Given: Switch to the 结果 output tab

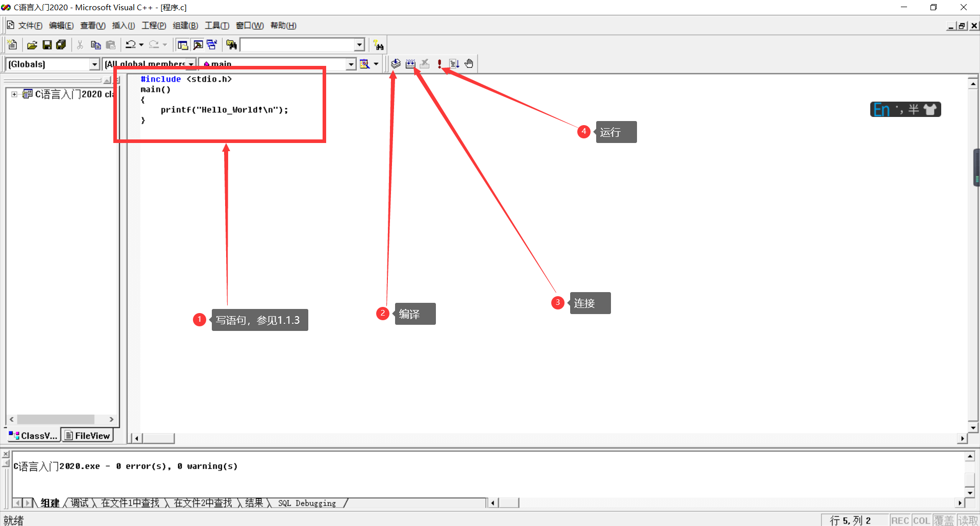Looking at the screenshot, I should point(254,503).
